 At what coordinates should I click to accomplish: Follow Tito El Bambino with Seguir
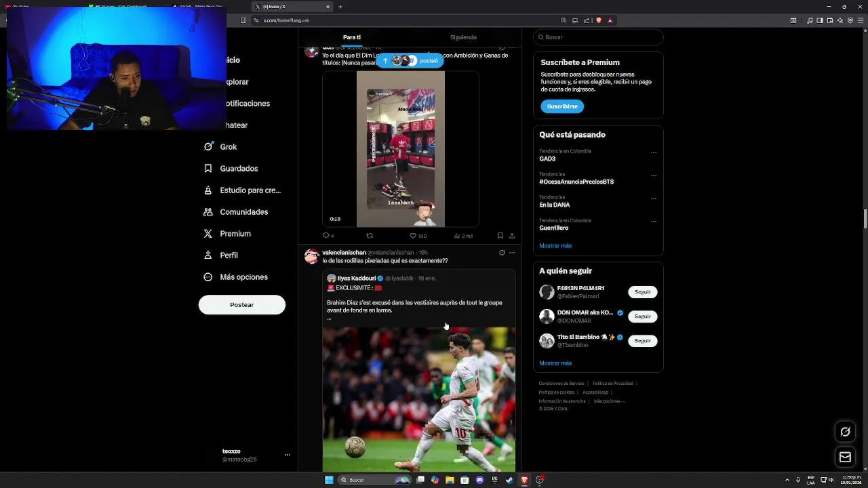pos(642,341)
